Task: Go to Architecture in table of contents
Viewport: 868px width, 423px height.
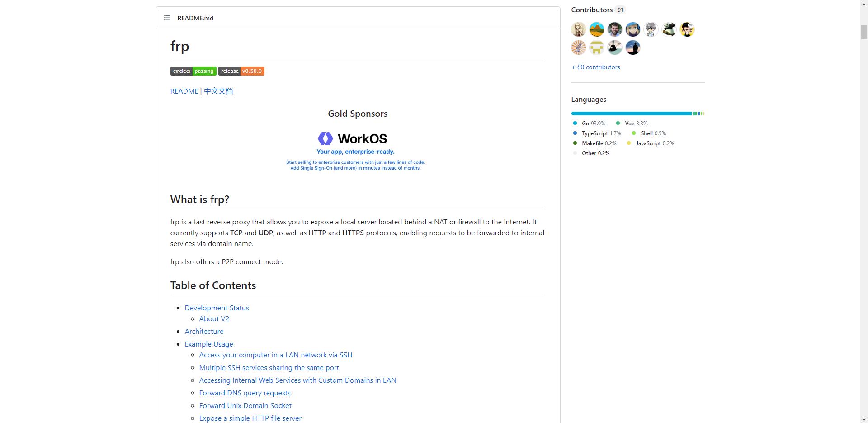Action: (204, 331)
